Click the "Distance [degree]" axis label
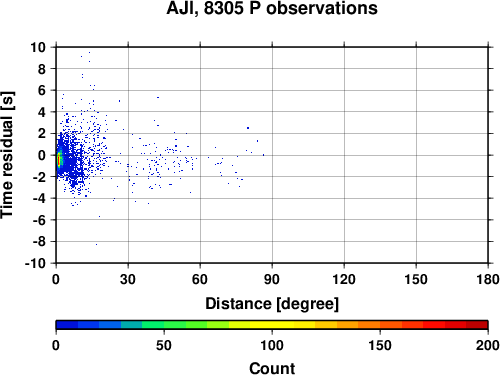The height and width of the screenshot is (375, 500). pyautogui.click(x=272, y=304)
